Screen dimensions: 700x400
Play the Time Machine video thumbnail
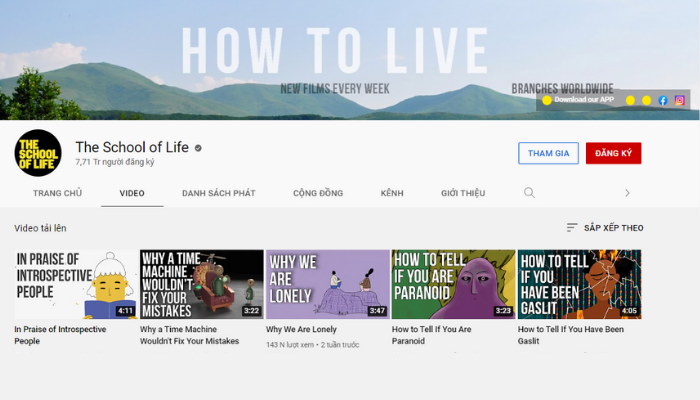click(x=202, y=284)
